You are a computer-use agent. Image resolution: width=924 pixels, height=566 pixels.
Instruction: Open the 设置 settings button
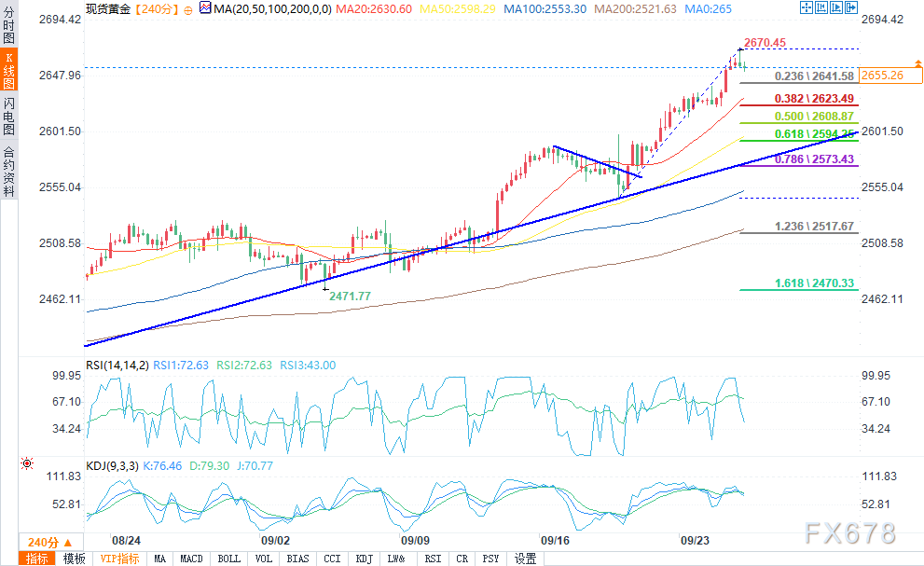click(526, 559)
